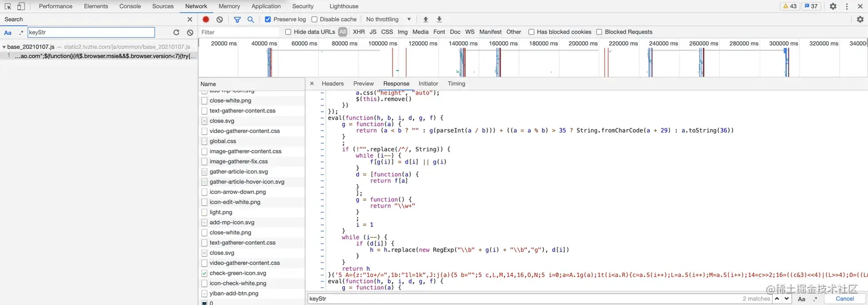Filter requests by JS type

(x=373, y=32)
